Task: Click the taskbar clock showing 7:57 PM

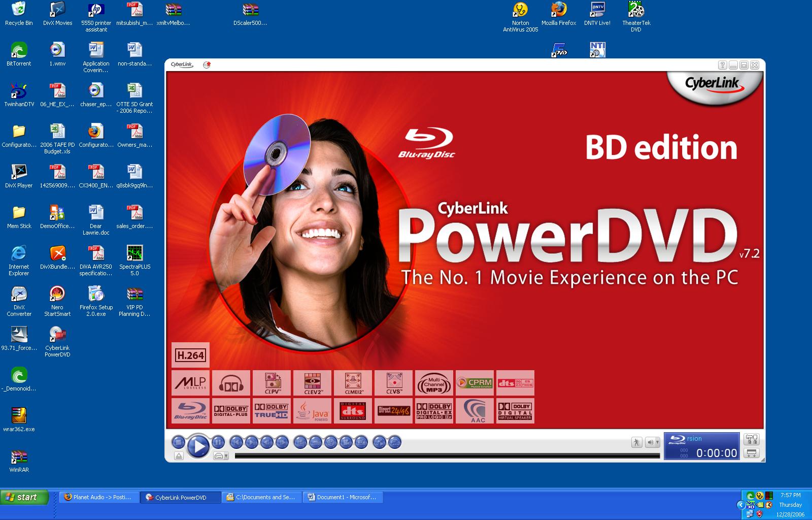Action: coord(790,495)
